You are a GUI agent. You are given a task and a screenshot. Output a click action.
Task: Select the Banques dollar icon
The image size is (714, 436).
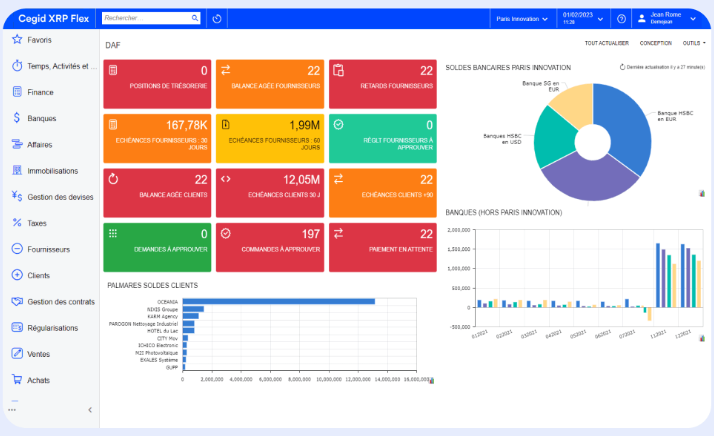pos(17,118)
